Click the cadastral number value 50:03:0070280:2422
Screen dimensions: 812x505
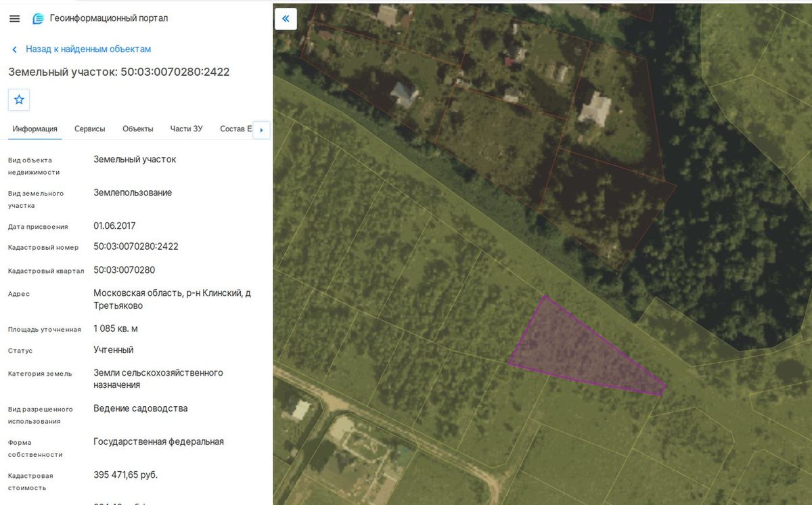click(x=136, y=246)
